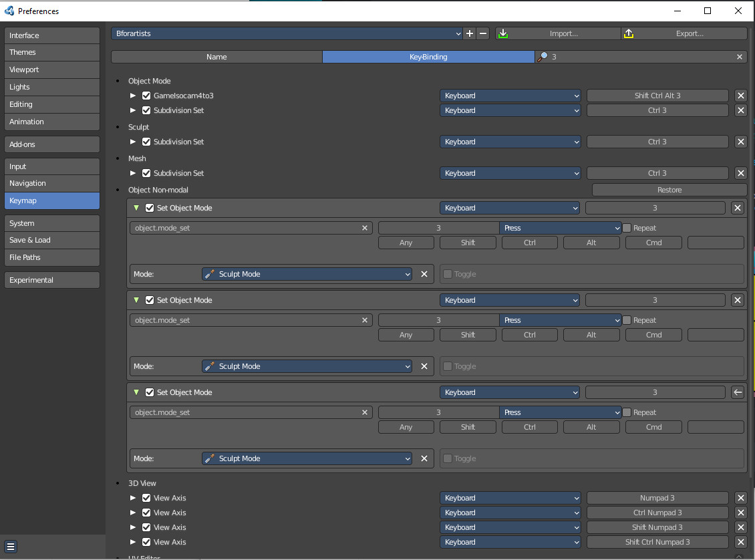Open the Press event dropdown in first entry

pos(561,228)
